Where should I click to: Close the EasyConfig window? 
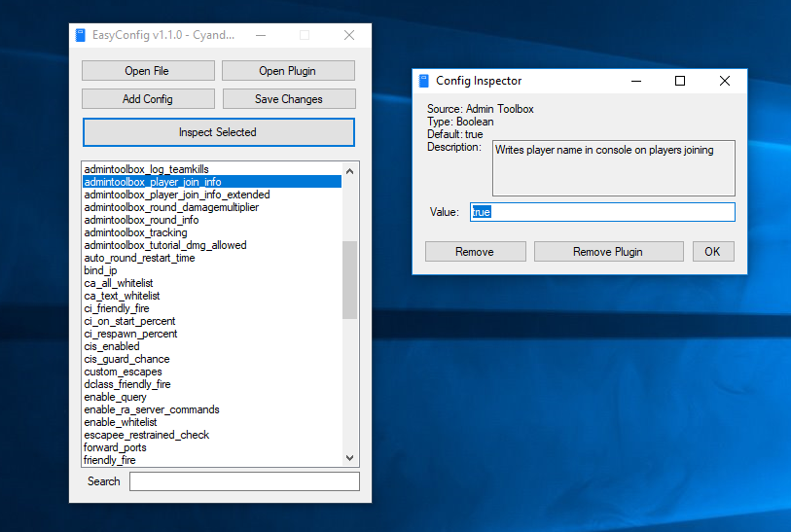349,35
